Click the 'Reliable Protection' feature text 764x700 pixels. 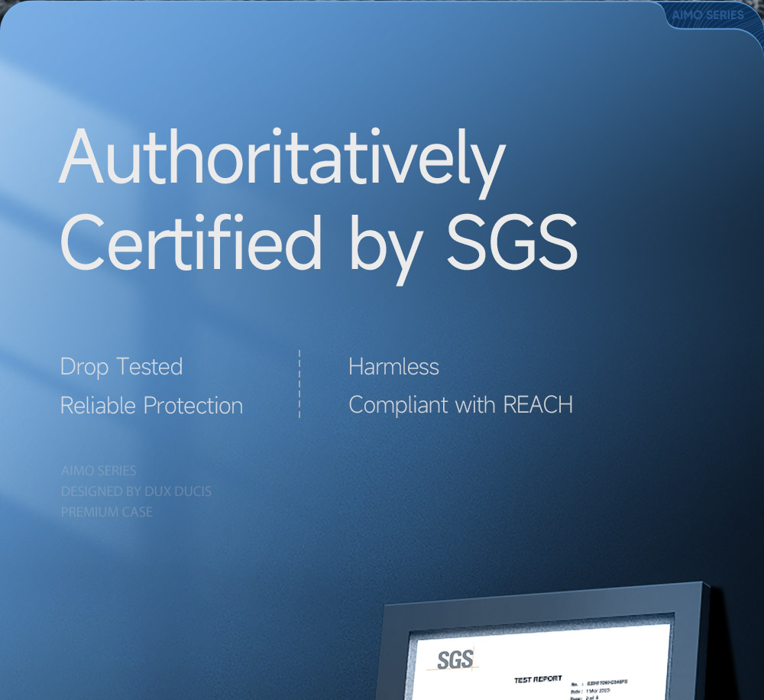[x=151, y=406]
